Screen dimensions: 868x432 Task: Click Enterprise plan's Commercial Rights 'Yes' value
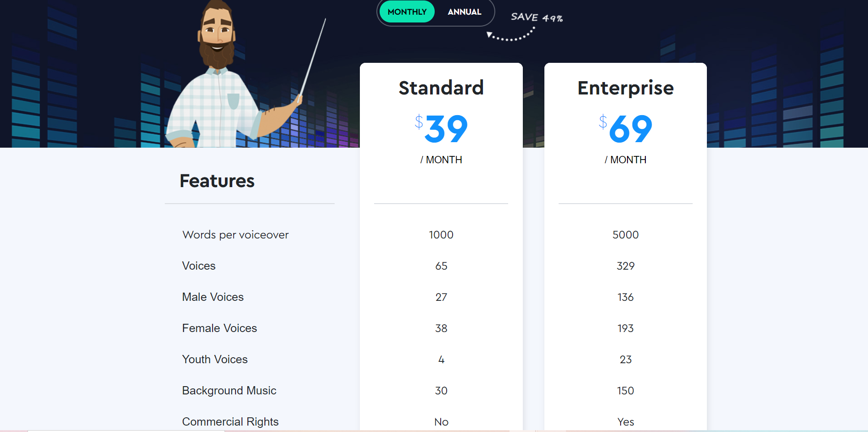625,422
